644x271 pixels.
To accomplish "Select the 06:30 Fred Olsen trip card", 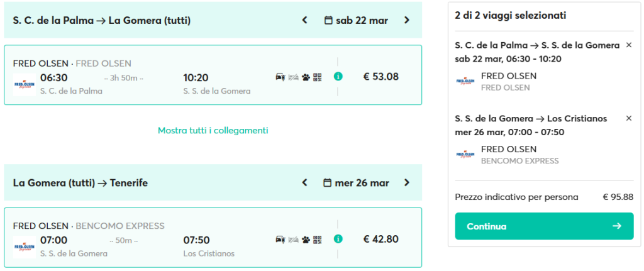I will (x=213, y=75).
